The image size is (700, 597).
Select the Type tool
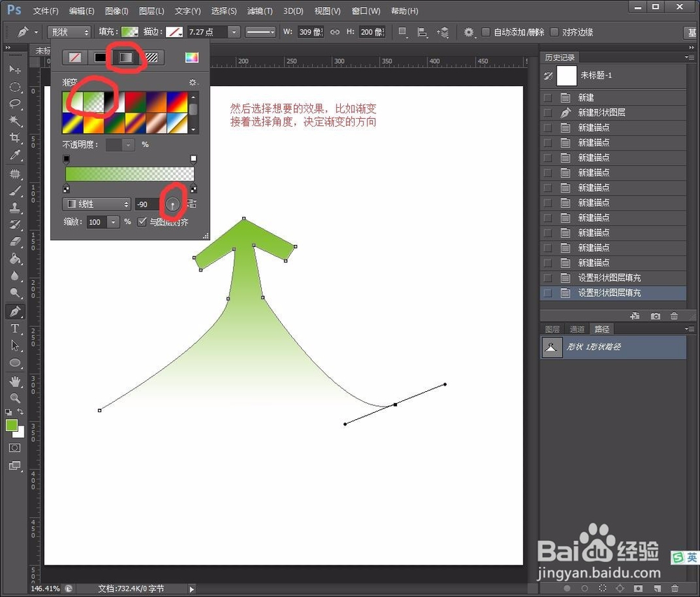[x=15, y=329]
